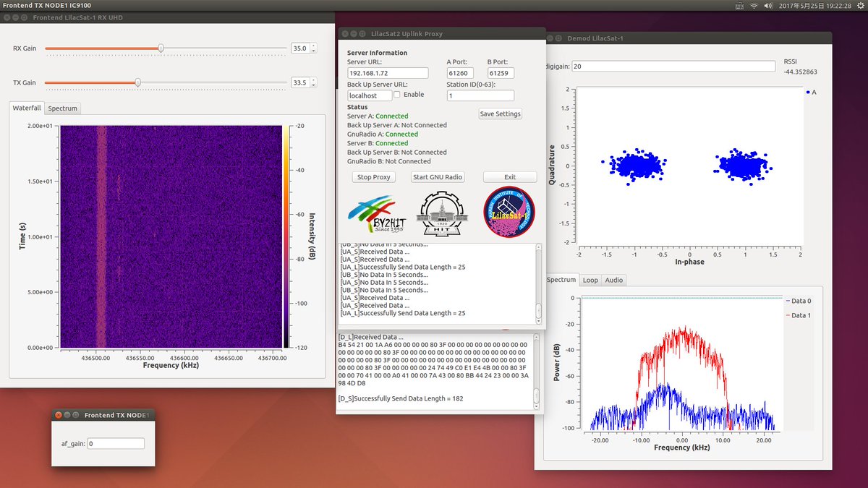Screen dimensions: 868x488
Task: Toggle the constellation legend entry A
Action: click(x=811, y=92)
